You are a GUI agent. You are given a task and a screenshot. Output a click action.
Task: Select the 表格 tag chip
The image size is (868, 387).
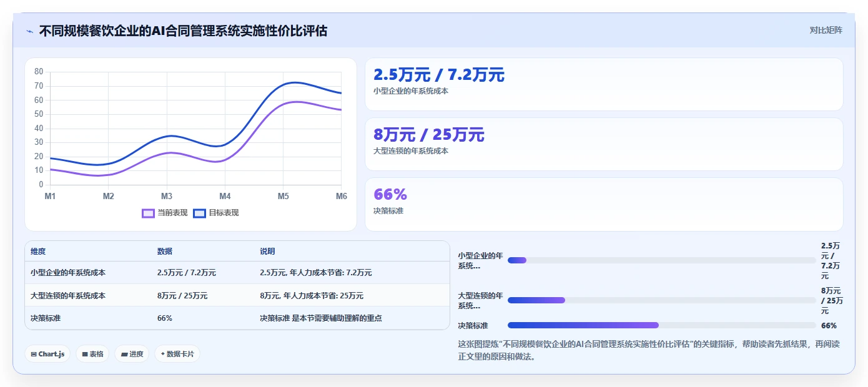92,354
